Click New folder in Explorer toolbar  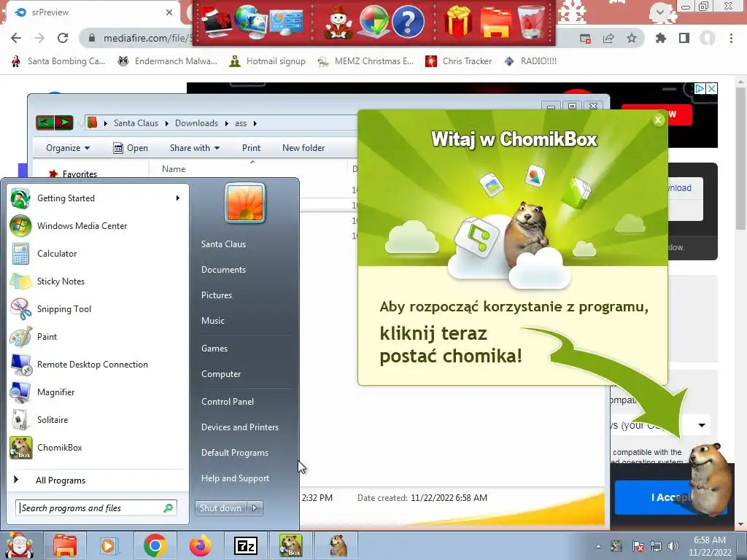303,148
